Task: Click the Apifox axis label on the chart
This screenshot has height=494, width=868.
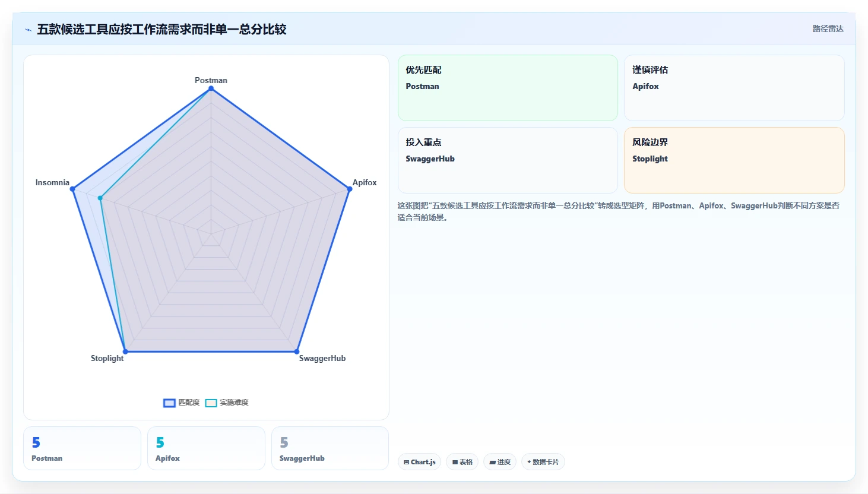Action: click(x=365, y=182)
